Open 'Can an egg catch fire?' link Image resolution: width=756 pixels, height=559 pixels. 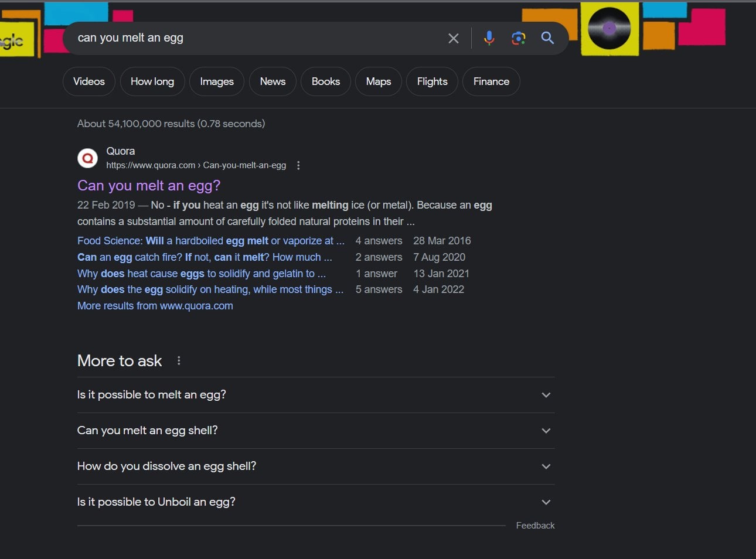[x=205, y=257]
